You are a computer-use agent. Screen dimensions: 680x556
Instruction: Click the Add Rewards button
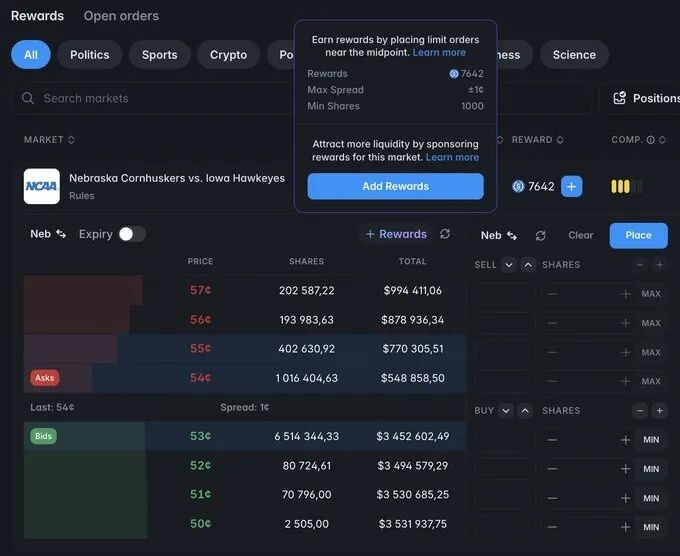click(x=395, y=186)
